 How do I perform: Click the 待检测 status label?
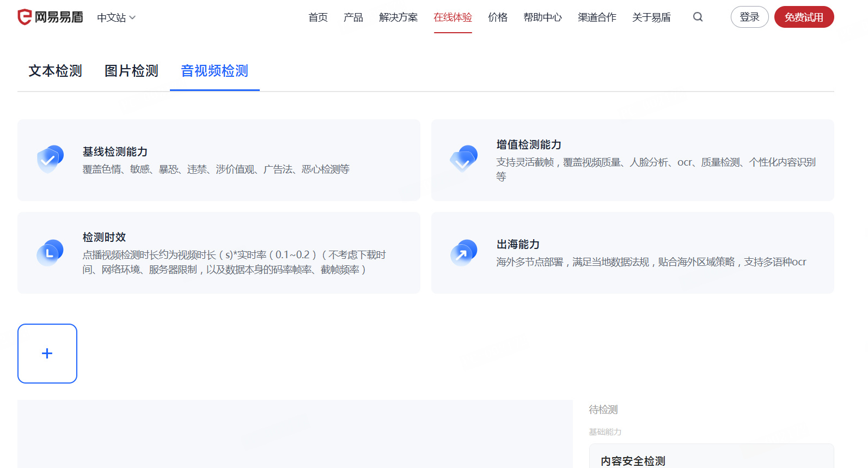pos(603,410)
